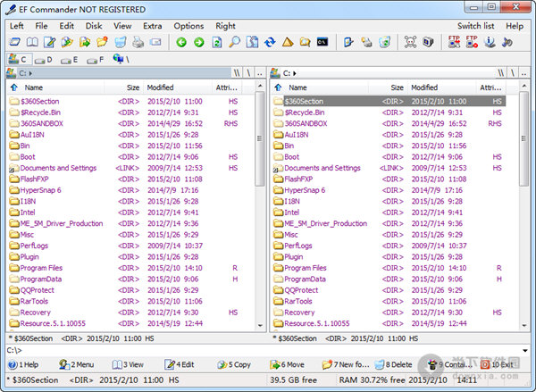This screenshot has height=392, width=536.
Task: Click the 1 Help function button
Action: [x=23, y=364]
